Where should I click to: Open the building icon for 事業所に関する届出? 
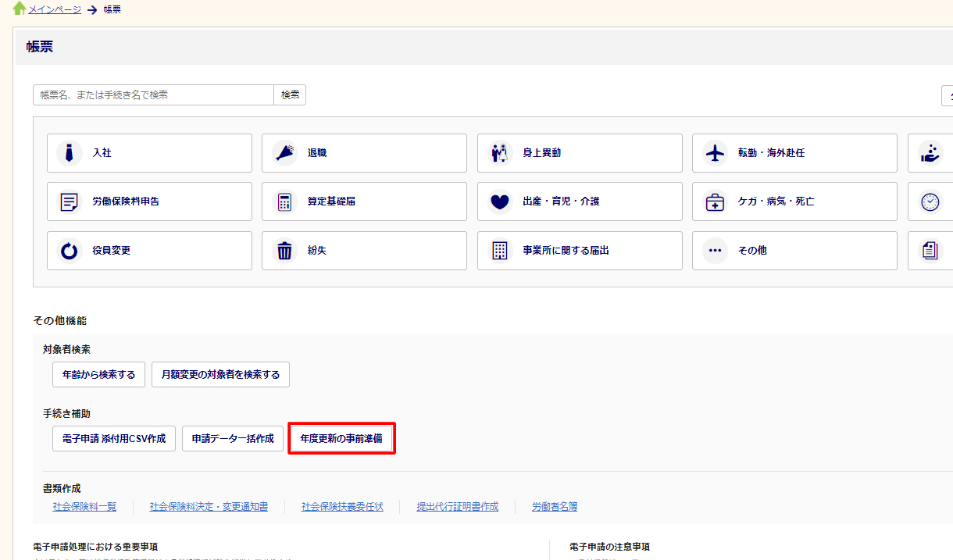point(500,251)
